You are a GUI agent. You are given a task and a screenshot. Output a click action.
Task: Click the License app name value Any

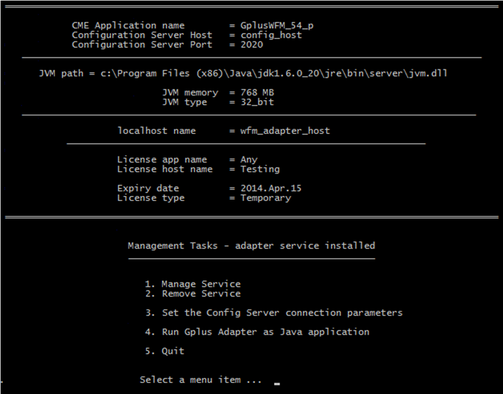249,160
